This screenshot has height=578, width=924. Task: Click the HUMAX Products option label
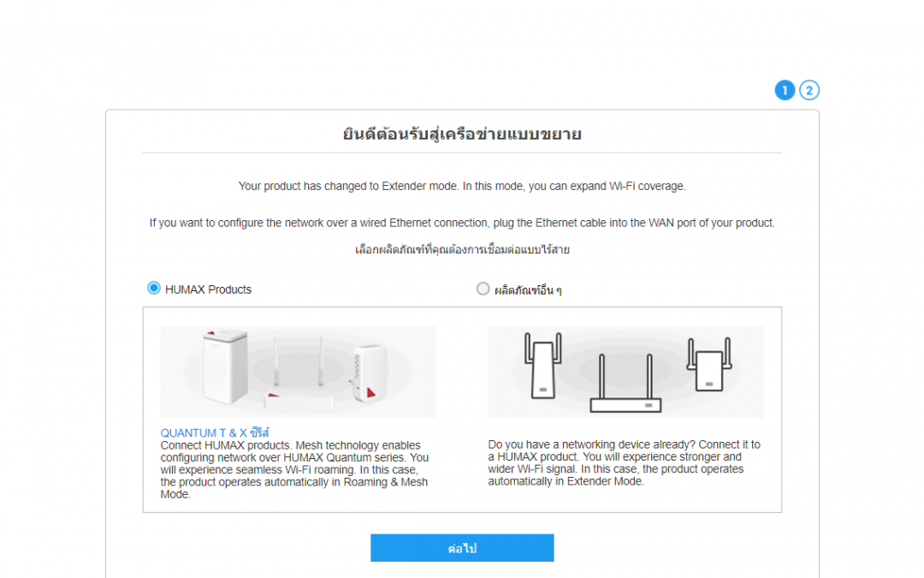coord(208,289)
